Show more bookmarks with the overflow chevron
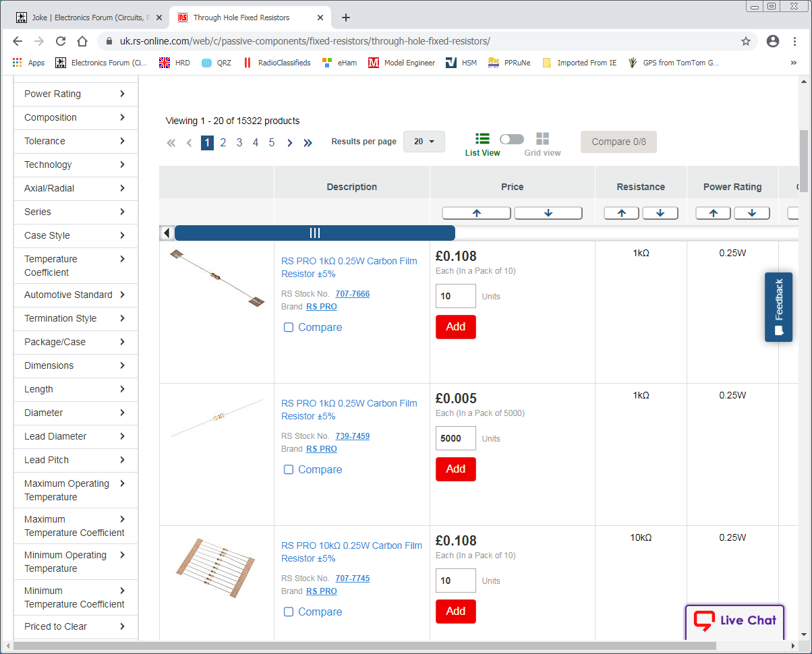The image size is (812, 654). click(794, 63)
